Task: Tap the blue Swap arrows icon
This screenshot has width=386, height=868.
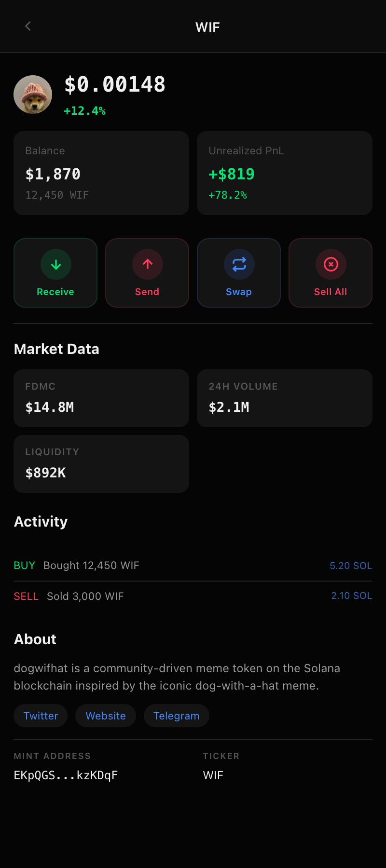Action: coord(239,264)
